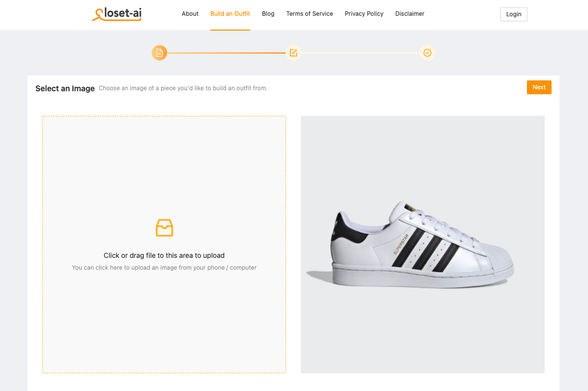588x391 pixels.
Task: Visit the Terms of Service link
Action: [x=310, y=14]
